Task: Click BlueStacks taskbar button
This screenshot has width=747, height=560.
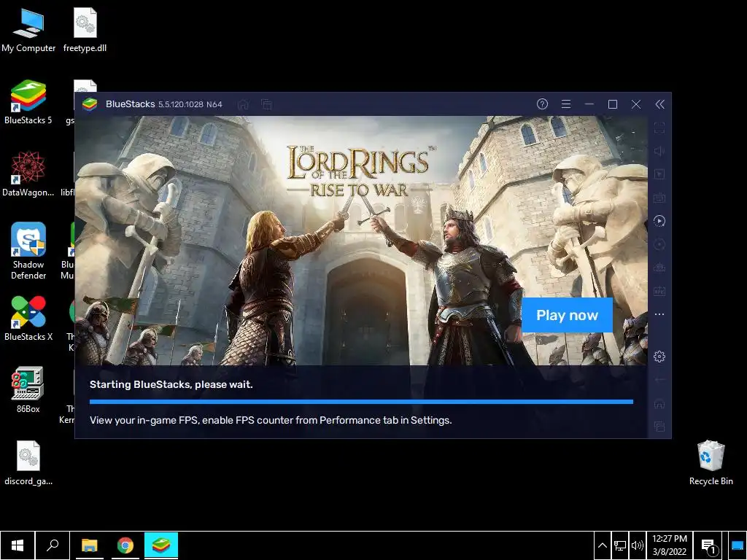Action: point(161,545)
